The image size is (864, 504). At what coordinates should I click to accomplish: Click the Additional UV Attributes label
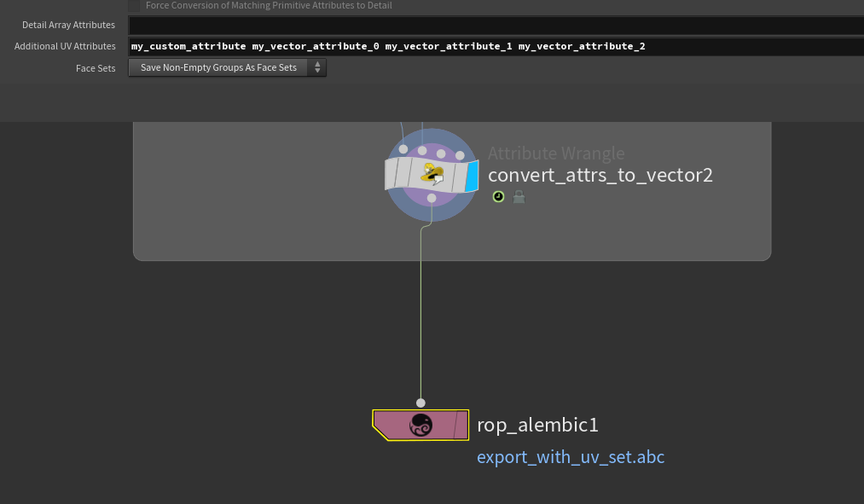[65, 46]
